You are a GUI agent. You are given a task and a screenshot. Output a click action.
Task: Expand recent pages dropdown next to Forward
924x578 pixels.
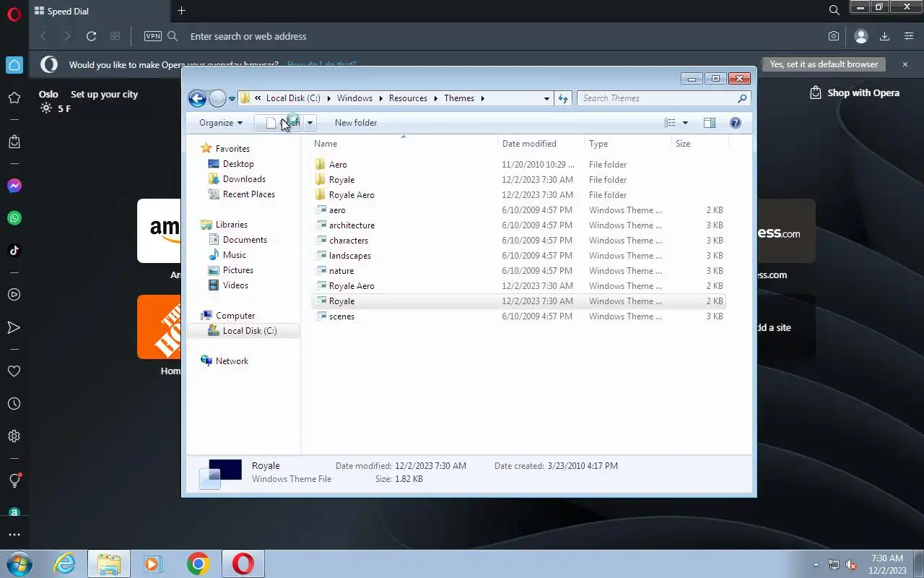(232, 98)
